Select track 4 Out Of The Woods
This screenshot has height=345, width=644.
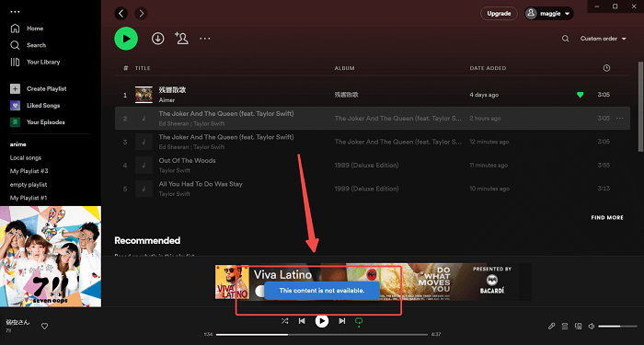click(x=372, y=166)
